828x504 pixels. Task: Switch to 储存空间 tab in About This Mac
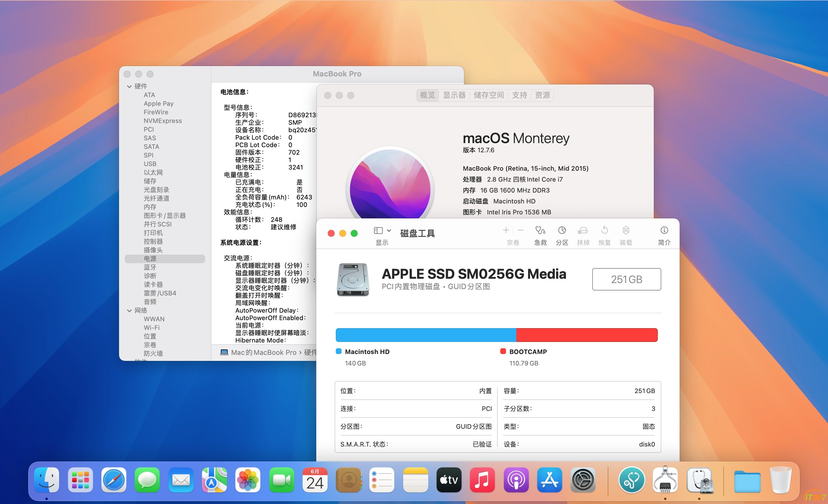point(488,95)
